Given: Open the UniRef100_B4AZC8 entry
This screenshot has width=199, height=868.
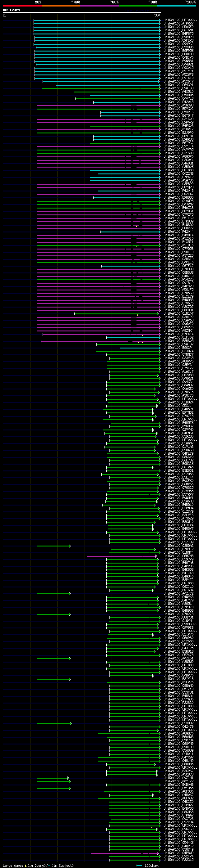Looking at the screenshot, I should (x=179, y=208).
